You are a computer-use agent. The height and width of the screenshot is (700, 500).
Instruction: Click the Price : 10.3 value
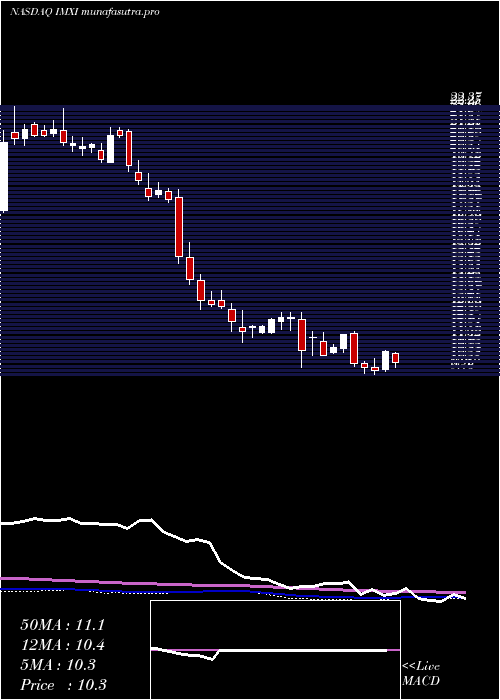point(63,685)
